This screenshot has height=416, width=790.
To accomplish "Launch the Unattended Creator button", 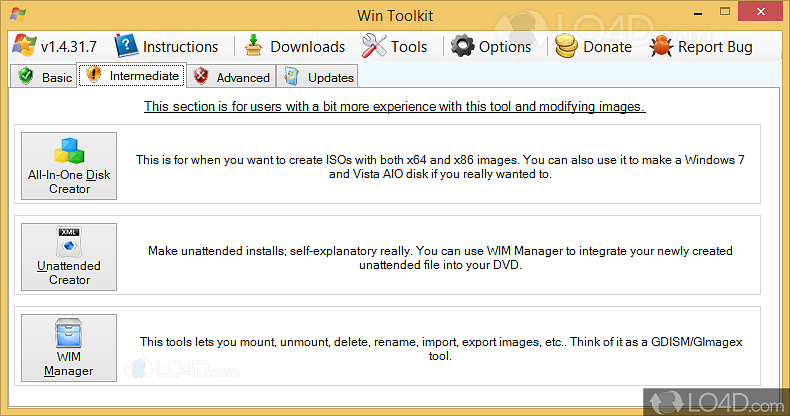I will 69,257.
